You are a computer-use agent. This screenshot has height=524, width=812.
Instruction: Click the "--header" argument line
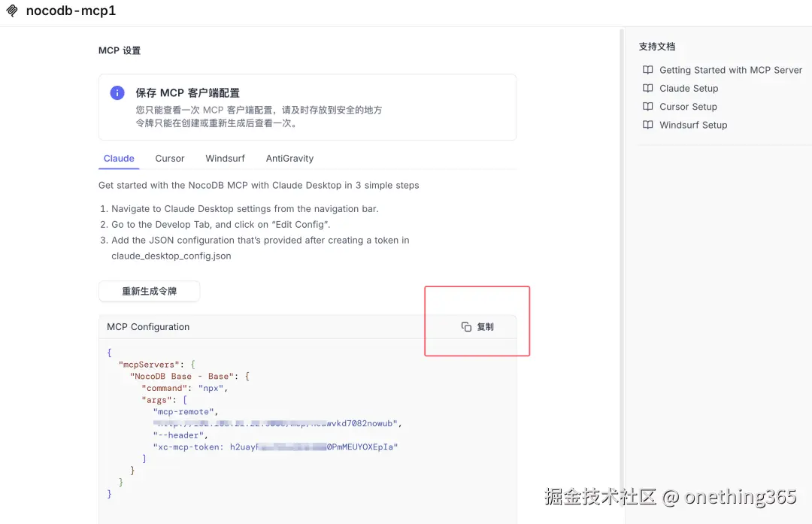tap(180, 435)
